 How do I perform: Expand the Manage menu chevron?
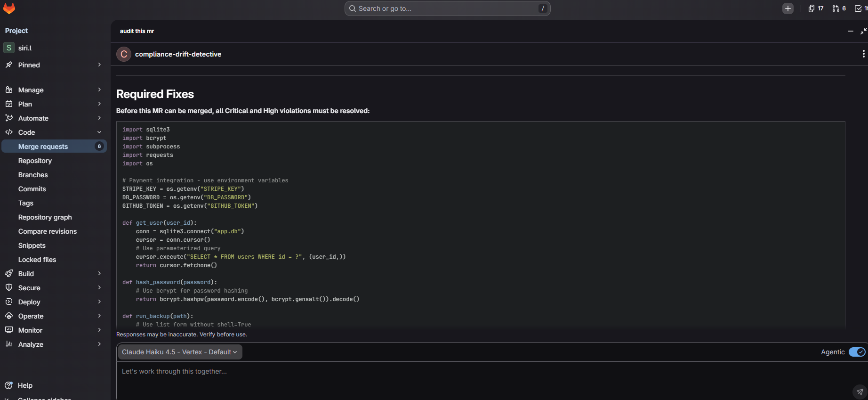[99, 90]
